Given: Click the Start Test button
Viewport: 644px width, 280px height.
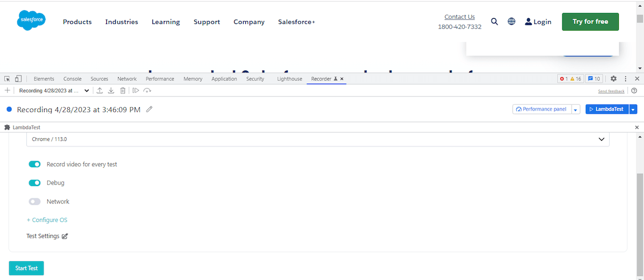Looking at the screenshot, I should [26, 268].
